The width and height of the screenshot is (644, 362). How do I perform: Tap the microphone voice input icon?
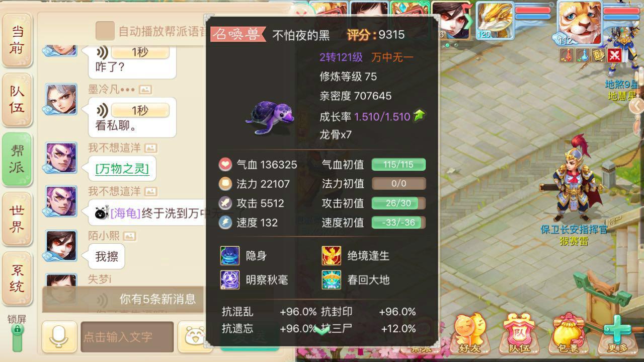point(59,336)
